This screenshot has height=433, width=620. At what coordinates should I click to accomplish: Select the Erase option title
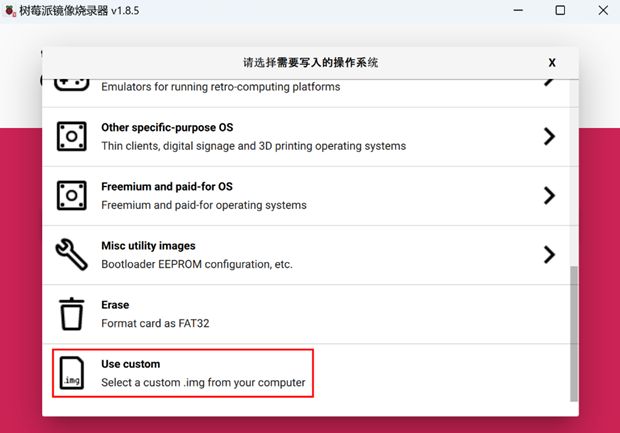point(115,305)
